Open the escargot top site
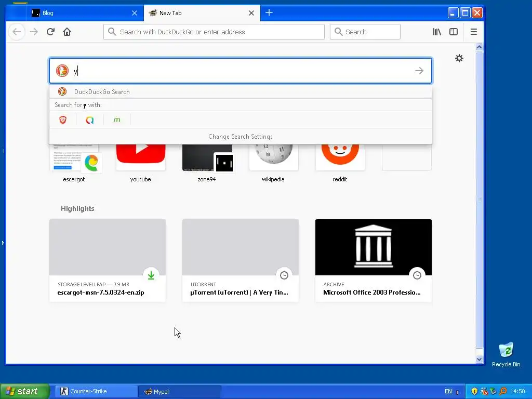The image size is (532, 399). tap(74, 163)
